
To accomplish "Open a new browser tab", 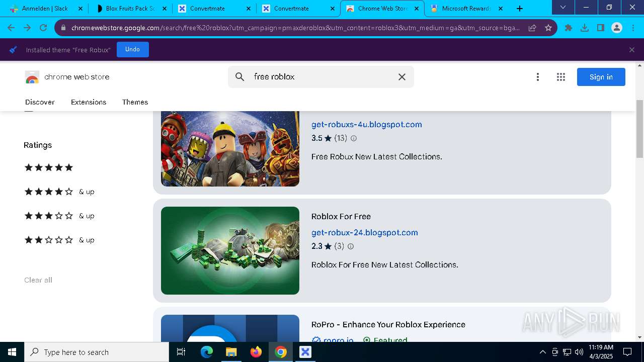I will 520,8.
